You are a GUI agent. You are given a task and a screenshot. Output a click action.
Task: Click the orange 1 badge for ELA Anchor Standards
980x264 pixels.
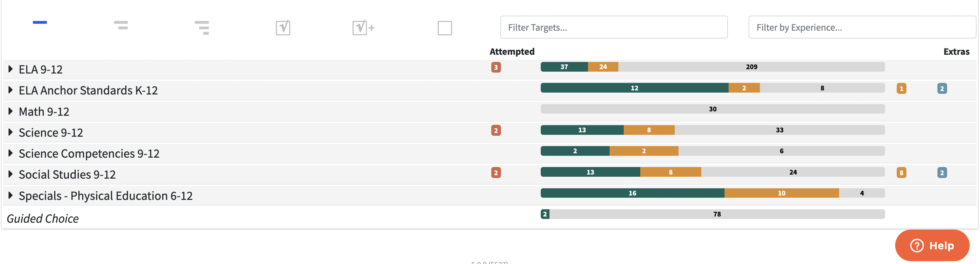point(901,89)
